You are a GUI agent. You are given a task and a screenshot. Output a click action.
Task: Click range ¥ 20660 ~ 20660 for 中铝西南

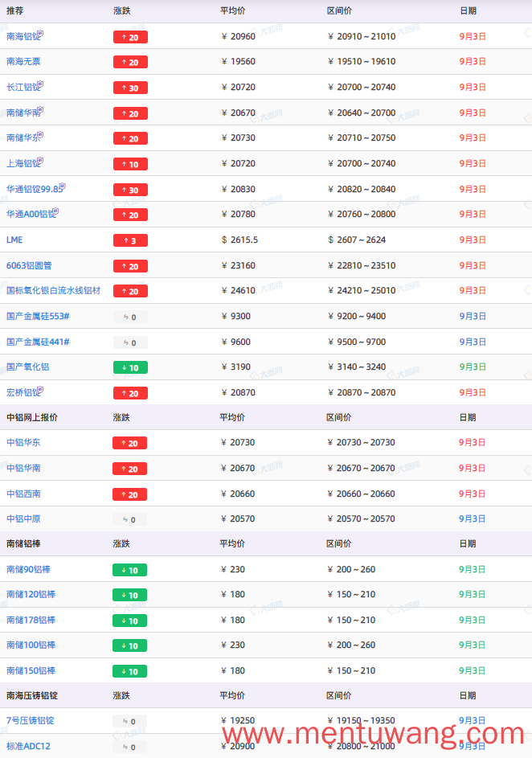tap(361, 494)
